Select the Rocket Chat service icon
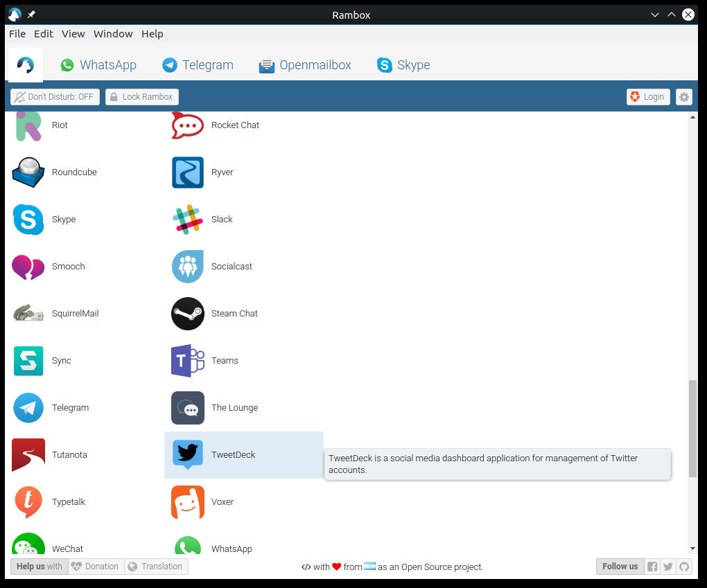The image size is (707, 588). (x=188, y=126)
